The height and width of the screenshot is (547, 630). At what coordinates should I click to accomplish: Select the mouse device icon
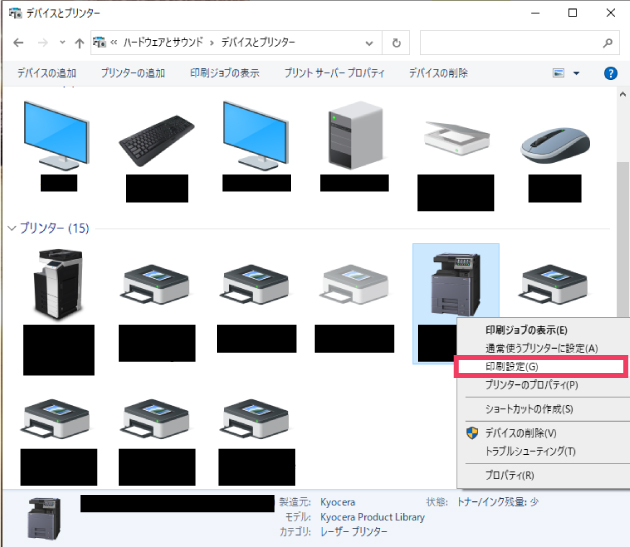pos(555,145)
